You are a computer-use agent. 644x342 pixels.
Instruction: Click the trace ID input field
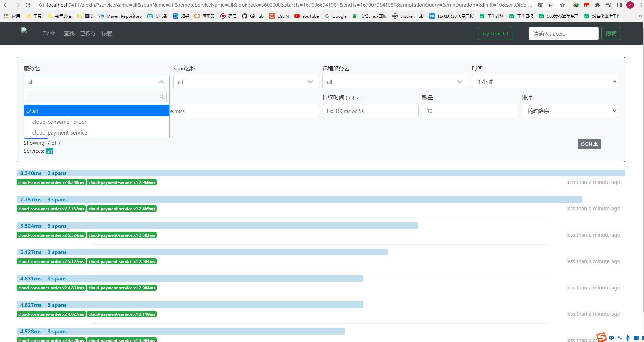563,33
